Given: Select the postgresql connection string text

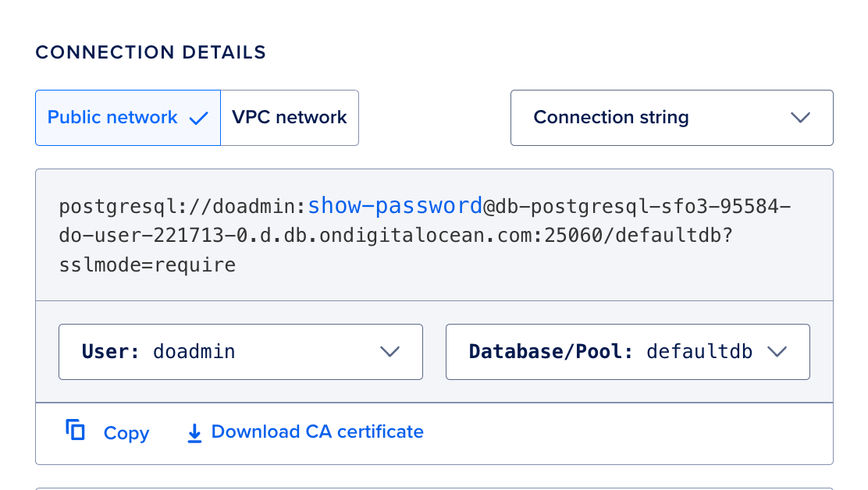Looking at the screenshot, I should coord(425,234).
